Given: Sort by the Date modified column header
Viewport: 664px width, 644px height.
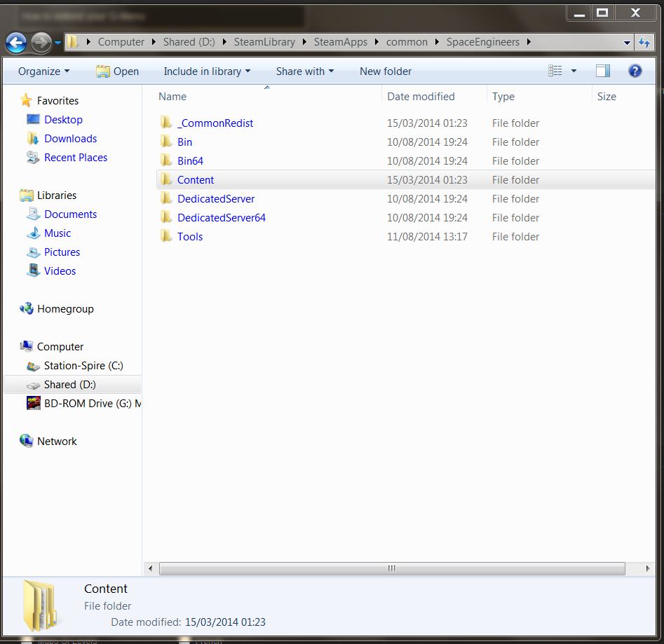Looking at the screenshot, I should (x=421, y=97).
